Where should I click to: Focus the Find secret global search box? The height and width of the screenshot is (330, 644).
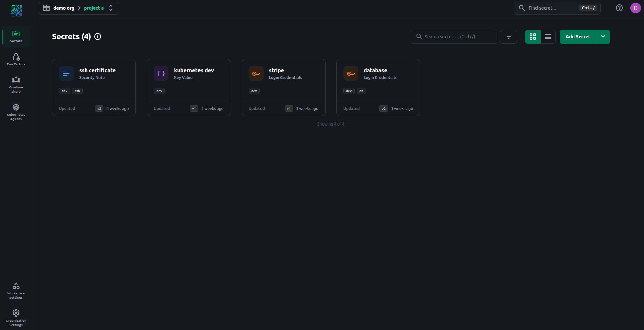pyautogui.click(x=553, y=8)
